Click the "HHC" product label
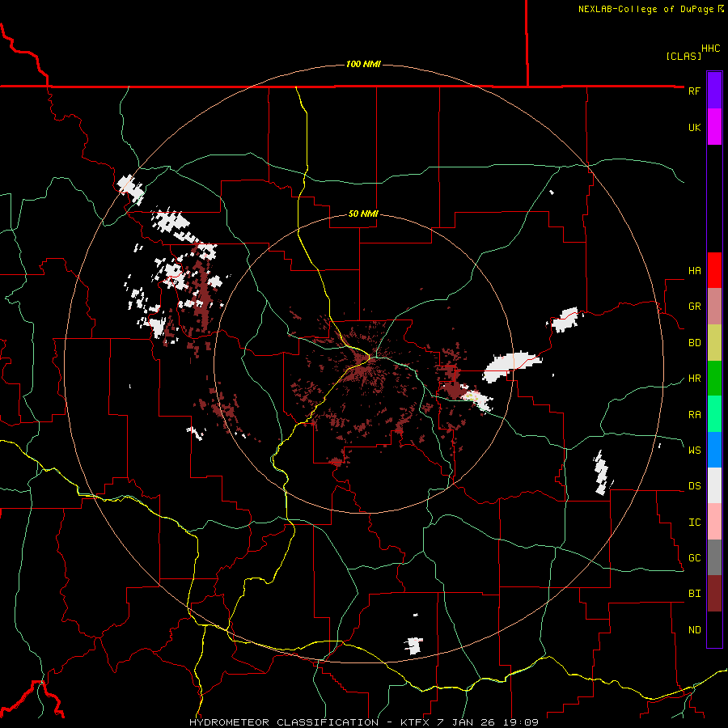This screenshot has width=728, height=728. (x=710, y=49)
